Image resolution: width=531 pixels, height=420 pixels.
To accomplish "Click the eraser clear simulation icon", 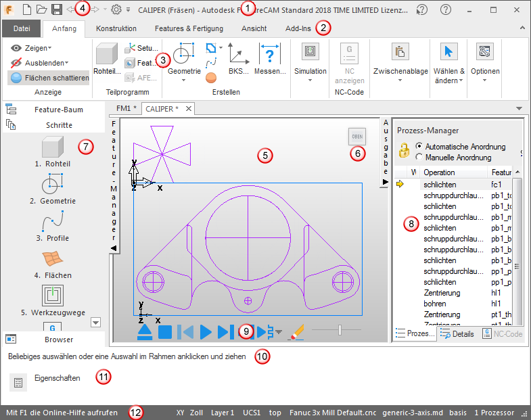I will coord(297,332).
